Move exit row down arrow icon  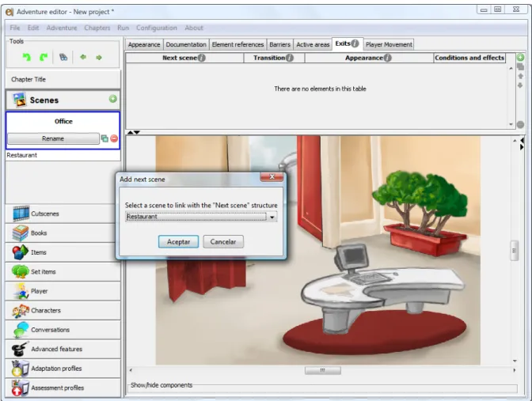pyautogui.click(x=520, y=85)
